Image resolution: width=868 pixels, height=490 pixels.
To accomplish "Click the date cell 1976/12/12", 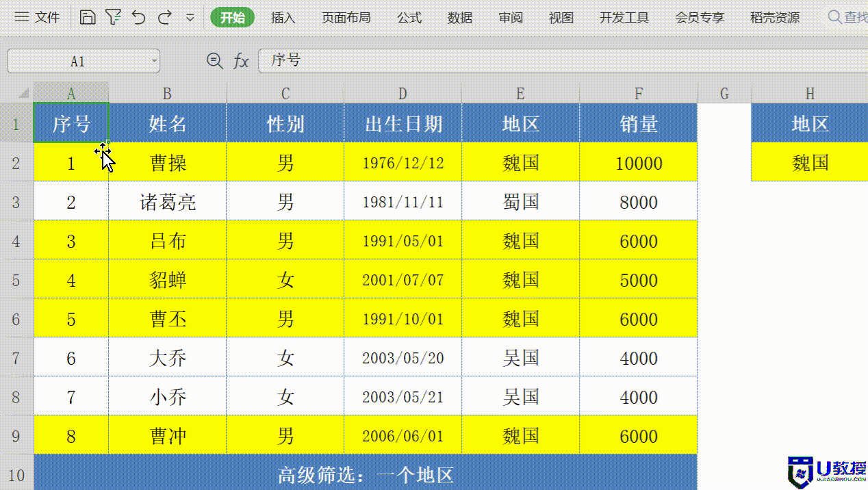I will [x=403, y=162].
